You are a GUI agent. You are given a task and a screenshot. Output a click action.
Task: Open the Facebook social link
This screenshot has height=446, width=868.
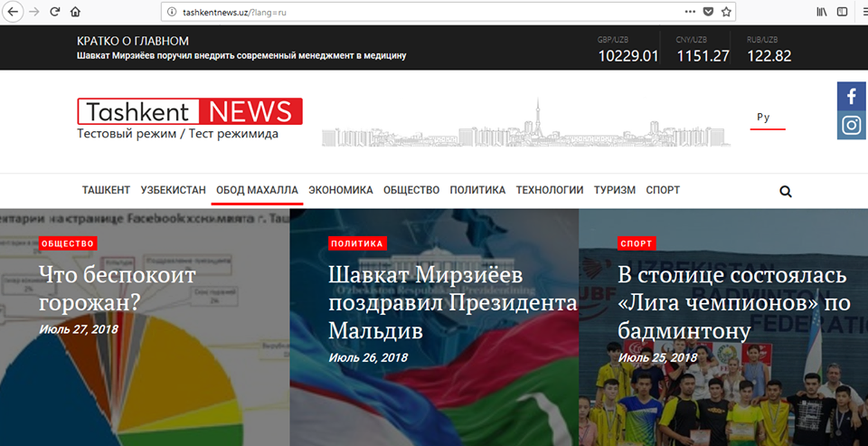pyautogui.click(x=852, y=97)
